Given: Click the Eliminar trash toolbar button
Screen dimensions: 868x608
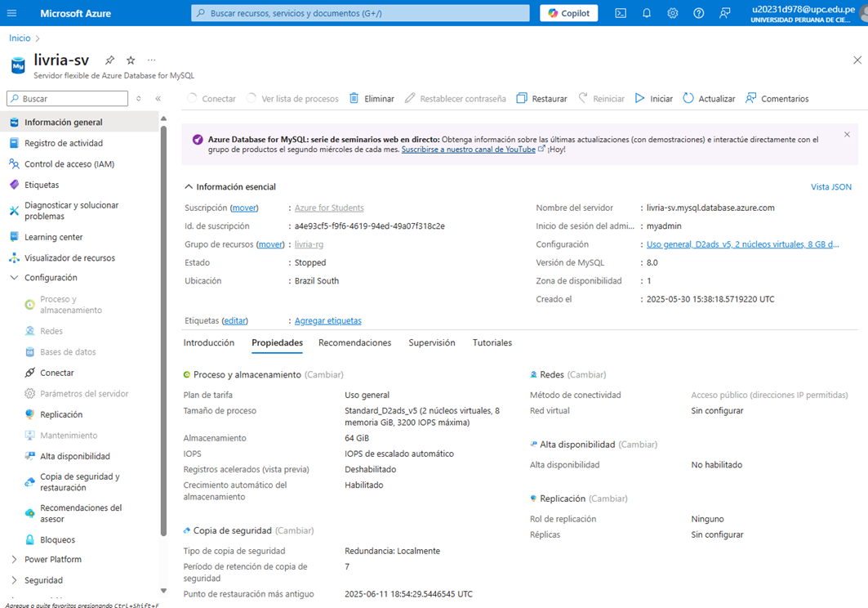Looking at the screenshot, I should pos(372,99).
